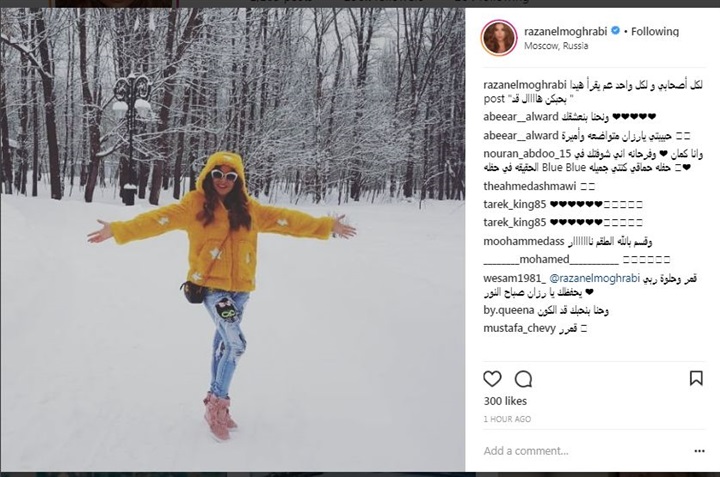The height and width of the screenshot is (477, 720).
Task: Open comments with the speech bubble icon
Action: pyautogui.click(x=523, y=379)
